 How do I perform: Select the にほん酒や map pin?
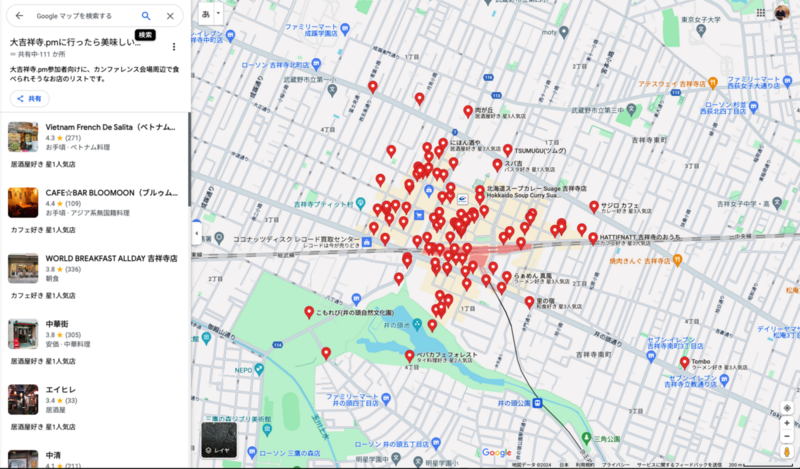[443, 144]
